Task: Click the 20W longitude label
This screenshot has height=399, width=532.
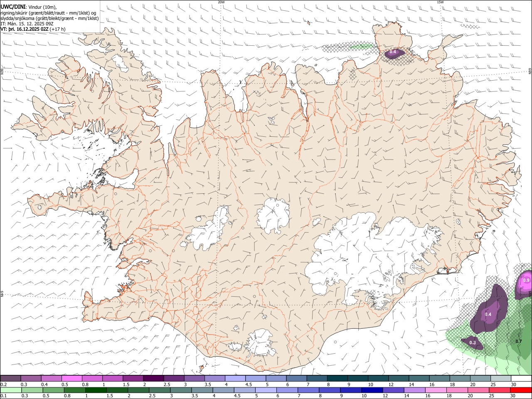Action: tap(221, 2)
